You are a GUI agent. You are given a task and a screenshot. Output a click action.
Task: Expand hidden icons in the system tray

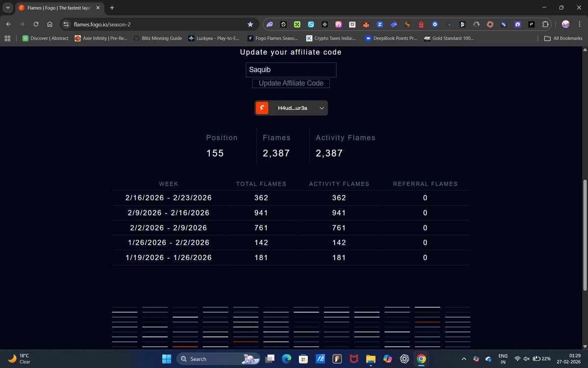[x=464, y=359]
